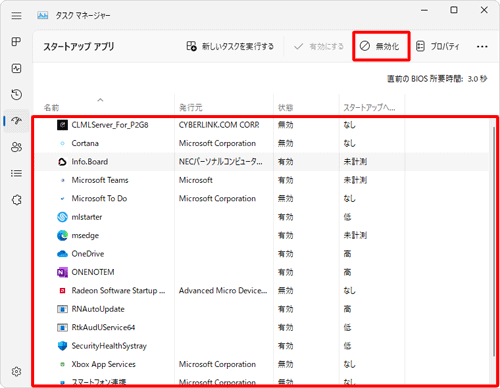Select the ONENOTEM row name
This screenshot has width=500, height=388.
click(93, 272)
